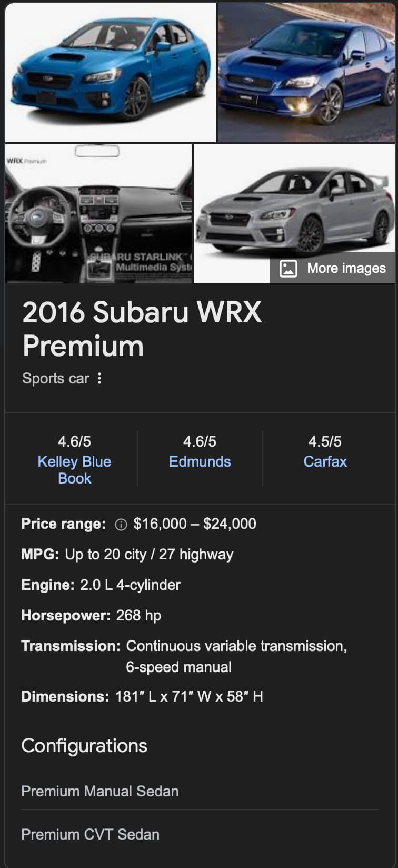View the dark blue WRX front photo

point(306,73)
